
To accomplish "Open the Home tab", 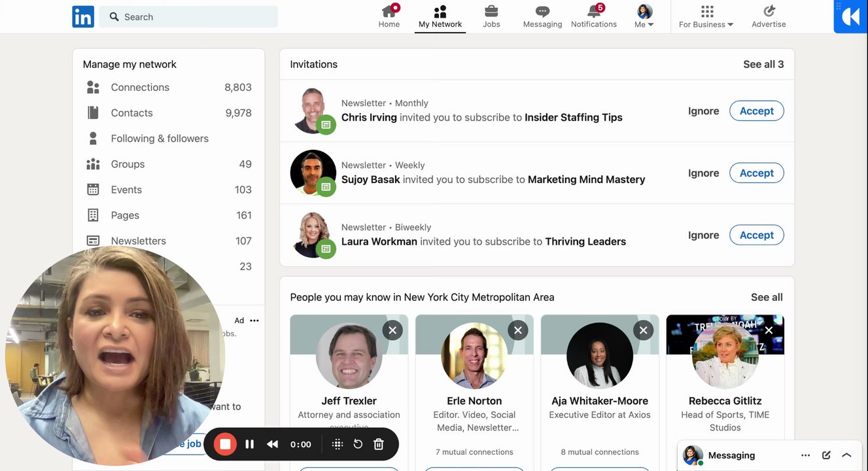I will [389, 17].
